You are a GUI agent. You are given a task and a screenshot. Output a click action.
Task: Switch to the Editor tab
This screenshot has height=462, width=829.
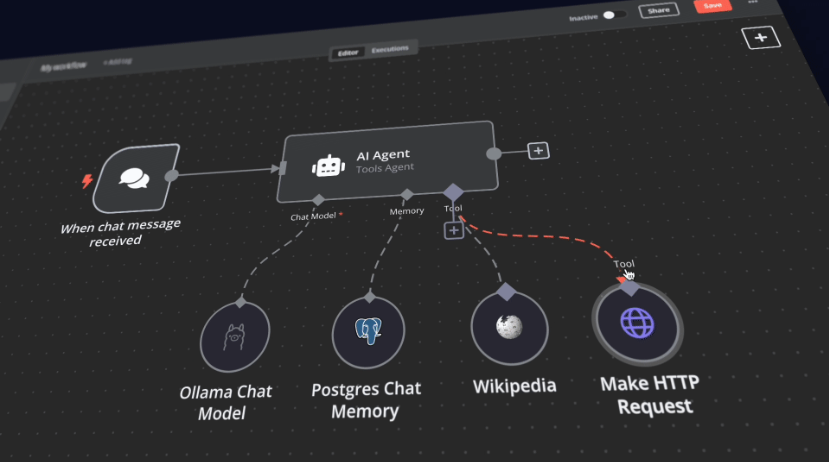pyautogui.click(x=348, y=52)
